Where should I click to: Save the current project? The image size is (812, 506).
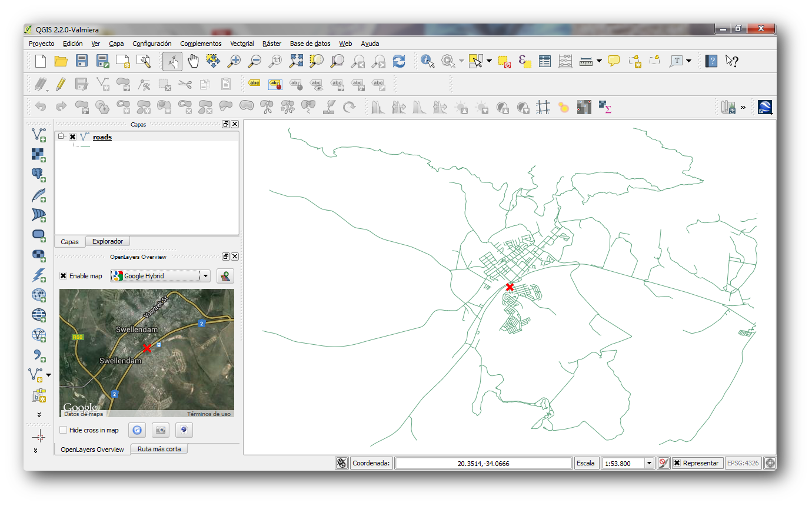click(82, 61)
